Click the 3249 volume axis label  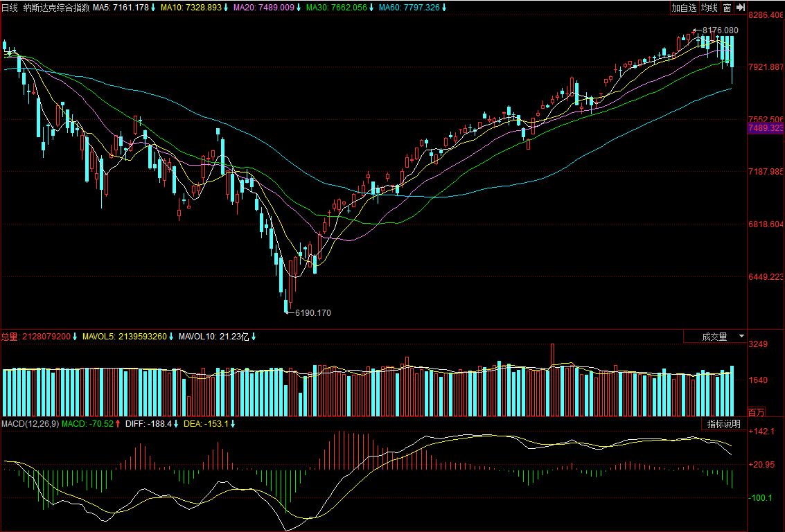pos(758,344)
